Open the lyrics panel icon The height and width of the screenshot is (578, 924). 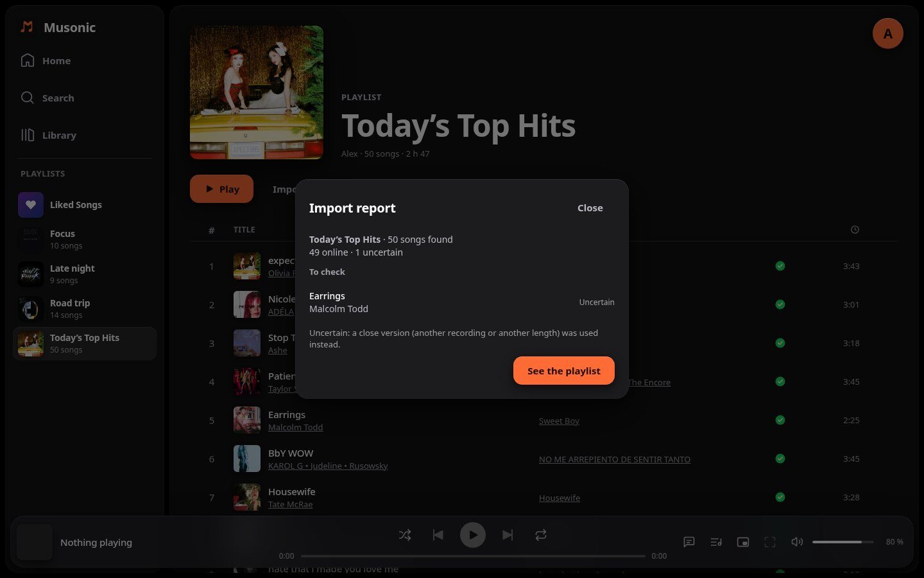coord(689,542)
